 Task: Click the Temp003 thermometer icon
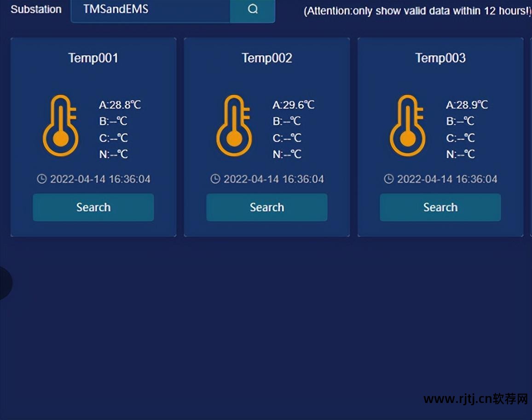point(408,126)
